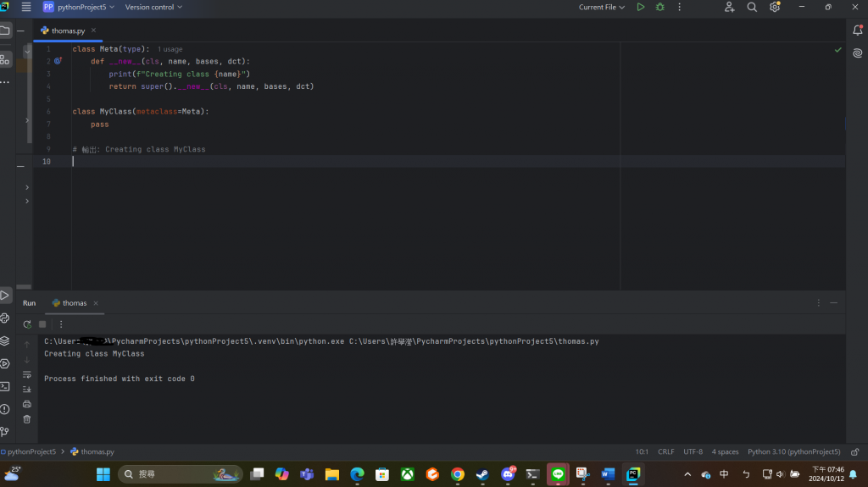Viewport: 868px width, 487px height.
Task: Open Terminal tool window
Action: 5,386
